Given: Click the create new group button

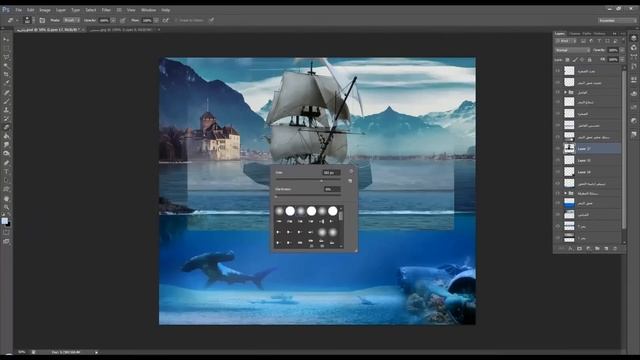Looking at the screenshot, I should 597,248.
